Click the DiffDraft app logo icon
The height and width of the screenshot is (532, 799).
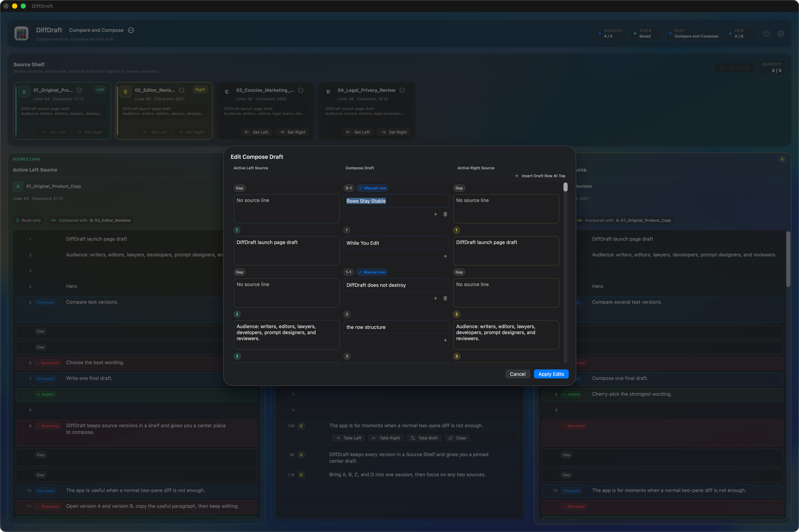[x=21, y=33]
